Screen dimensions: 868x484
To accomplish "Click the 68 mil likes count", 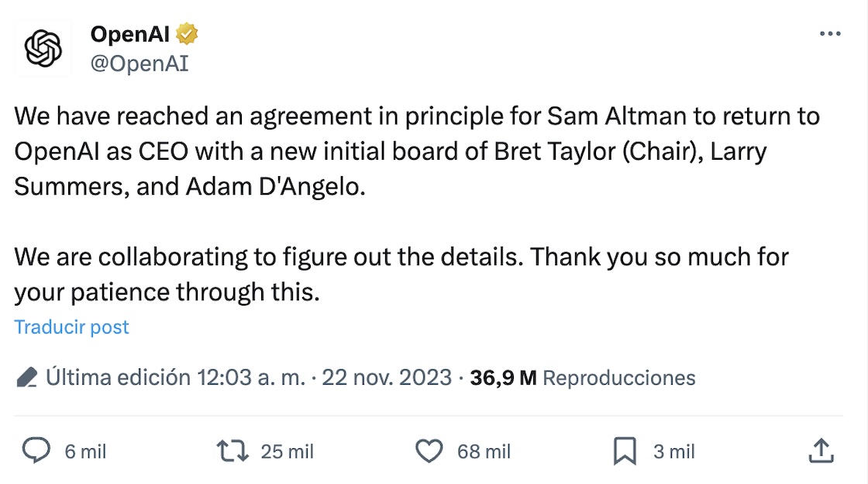I will 484,451.
